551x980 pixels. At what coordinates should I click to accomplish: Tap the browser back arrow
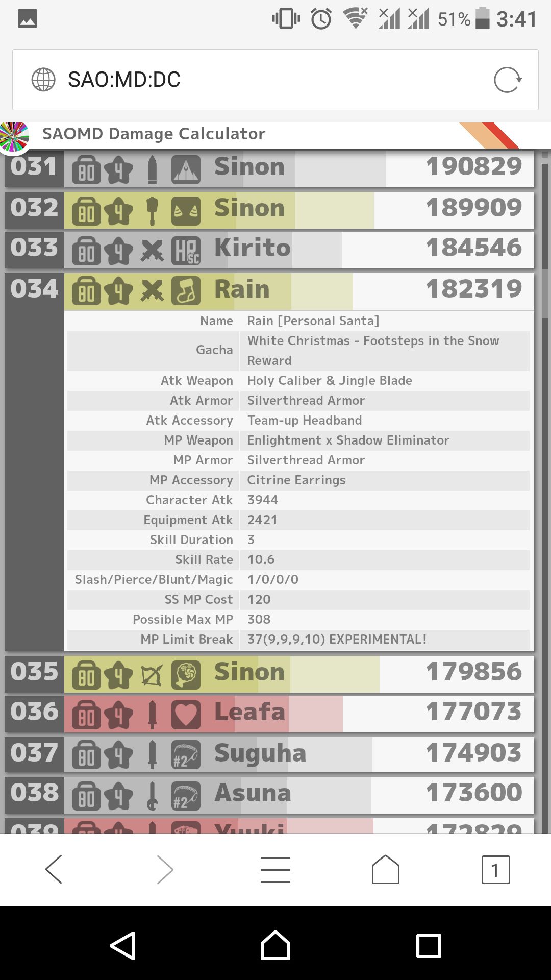click(54, 869)
